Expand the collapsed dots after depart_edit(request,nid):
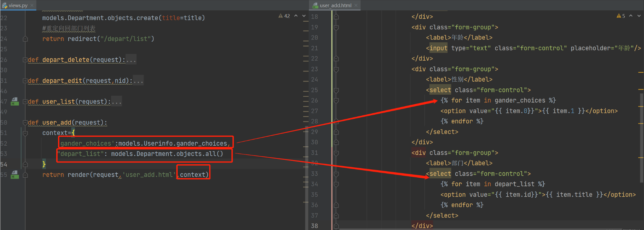Screen dimensions: 644x230 [138, 81]
